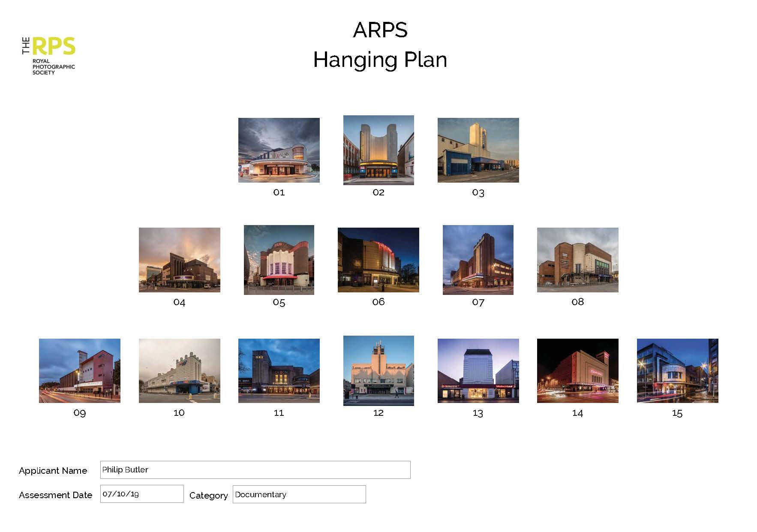The width and height of the screenshot is (757, 532).
Task: Select thumbnail 04 with the orange sunset sky
Action: pos(179,260)
